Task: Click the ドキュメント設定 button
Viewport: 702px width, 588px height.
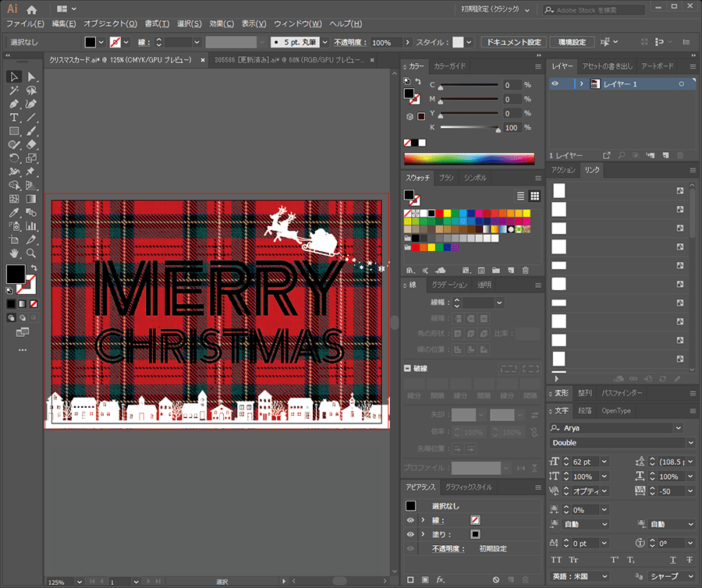Action: click(x=512, y=42)
